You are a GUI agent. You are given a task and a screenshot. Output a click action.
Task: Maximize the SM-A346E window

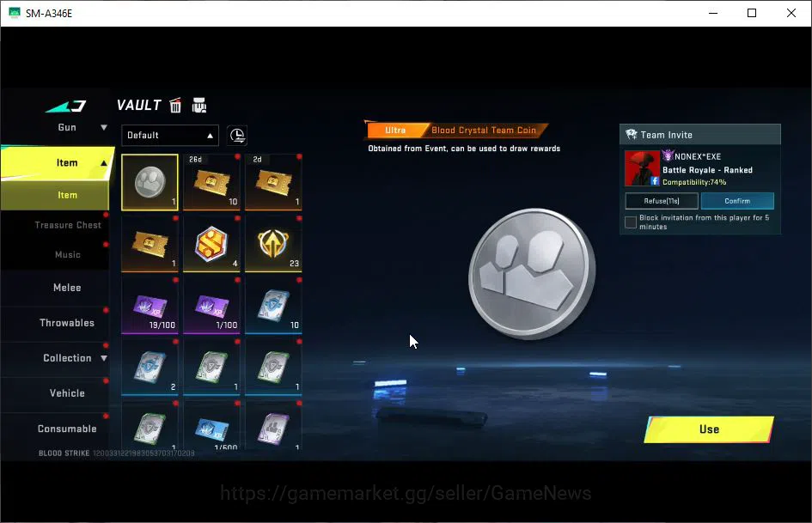(x=752, y=13)
